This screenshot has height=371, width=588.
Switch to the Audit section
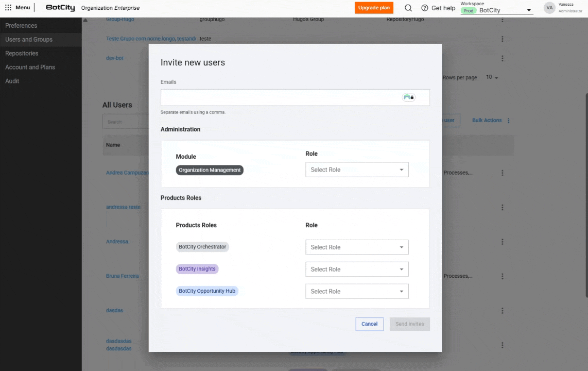12,81
